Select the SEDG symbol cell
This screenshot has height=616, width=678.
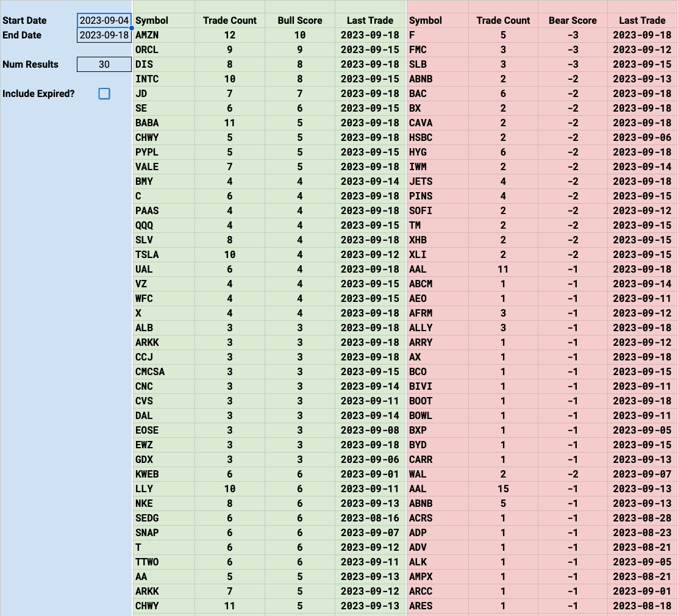(x=164, y=518)
